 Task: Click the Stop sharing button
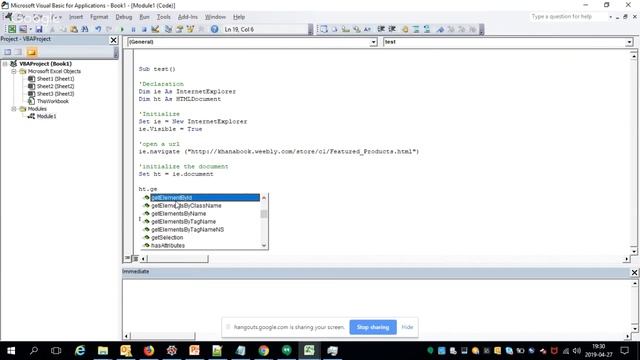tap(373, 327)
